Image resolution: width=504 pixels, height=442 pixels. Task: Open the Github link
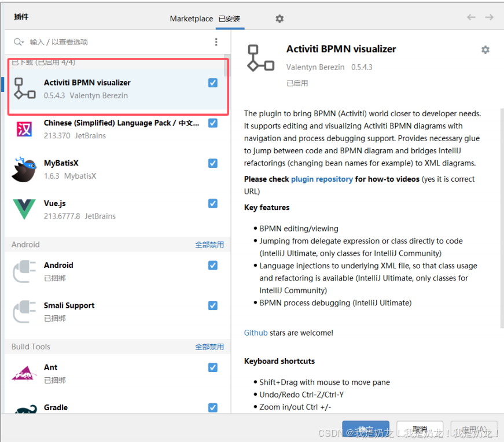[256, 333]
